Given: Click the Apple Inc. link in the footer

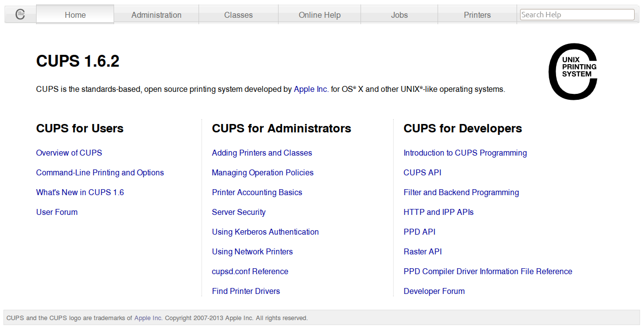Looking at the screenshot, I should tap(148, 318).
